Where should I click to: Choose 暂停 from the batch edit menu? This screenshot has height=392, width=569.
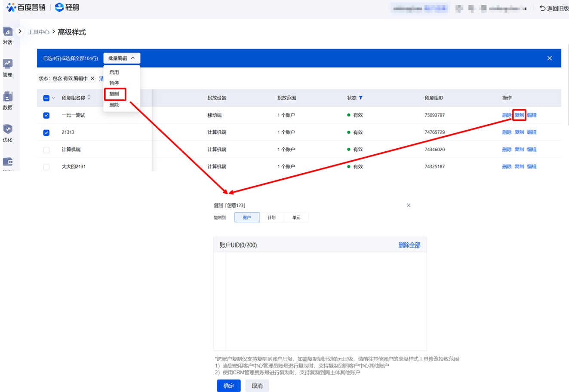point(114,83)
